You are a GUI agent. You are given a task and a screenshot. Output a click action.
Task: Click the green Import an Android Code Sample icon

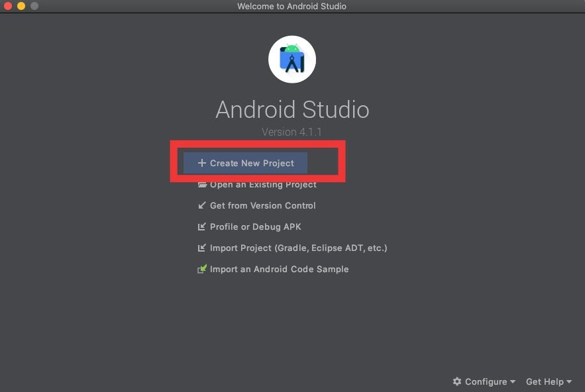coord(202,269)
